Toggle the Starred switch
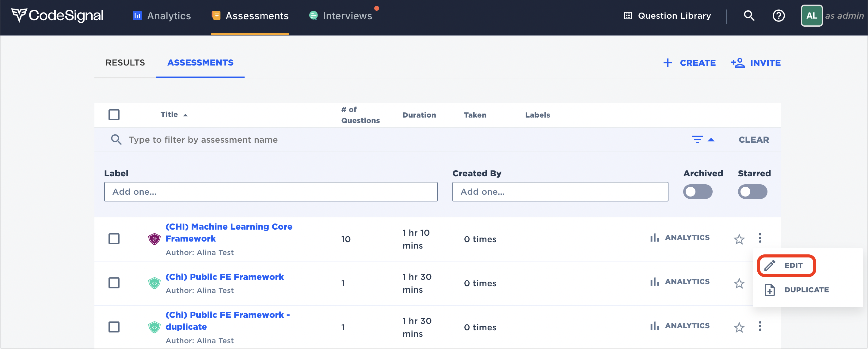 point(752,192)
